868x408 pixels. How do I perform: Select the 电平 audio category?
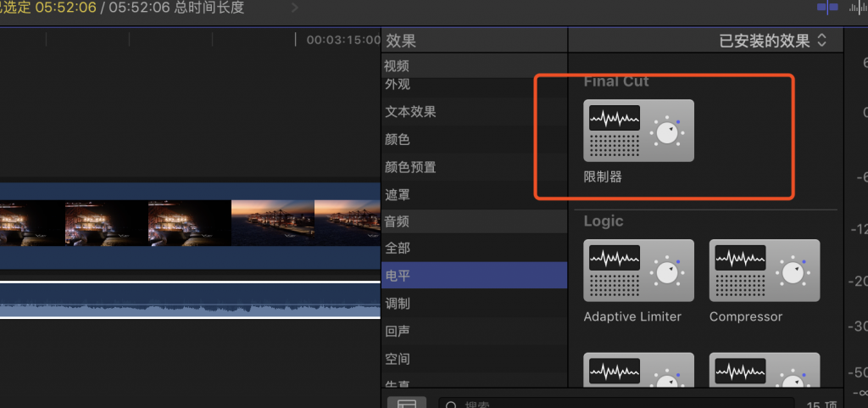pos(397,276)
